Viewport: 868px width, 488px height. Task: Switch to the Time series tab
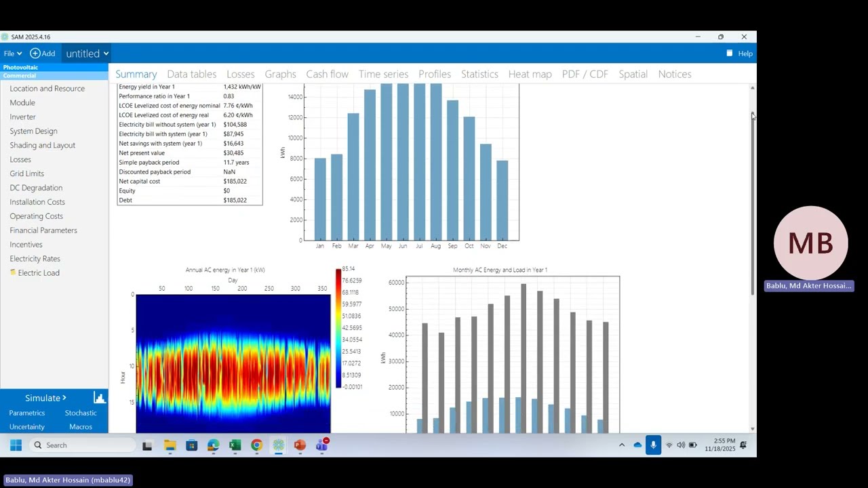coord(383,74)
